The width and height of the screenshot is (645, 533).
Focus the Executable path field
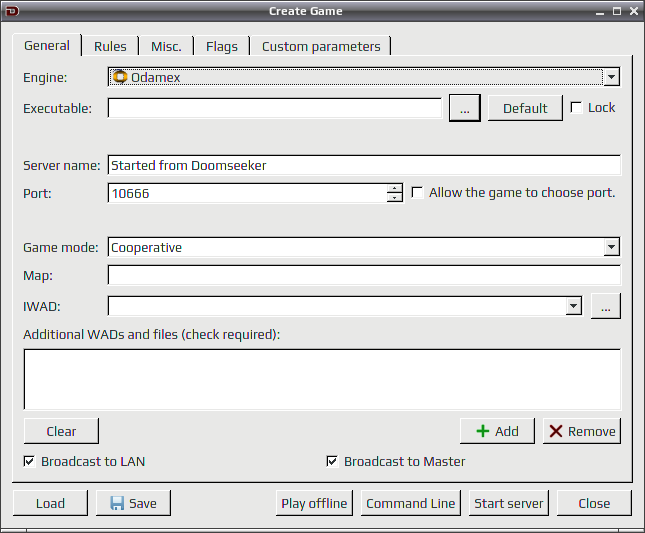[x=274, y=108]
